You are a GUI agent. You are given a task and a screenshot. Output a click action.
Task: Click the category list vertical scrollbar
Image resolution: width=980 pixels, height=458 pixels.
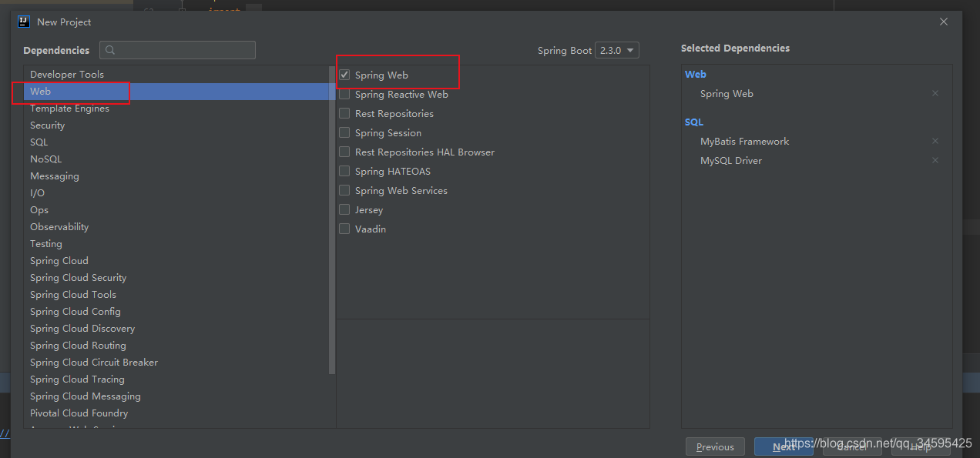pos(332,220)
